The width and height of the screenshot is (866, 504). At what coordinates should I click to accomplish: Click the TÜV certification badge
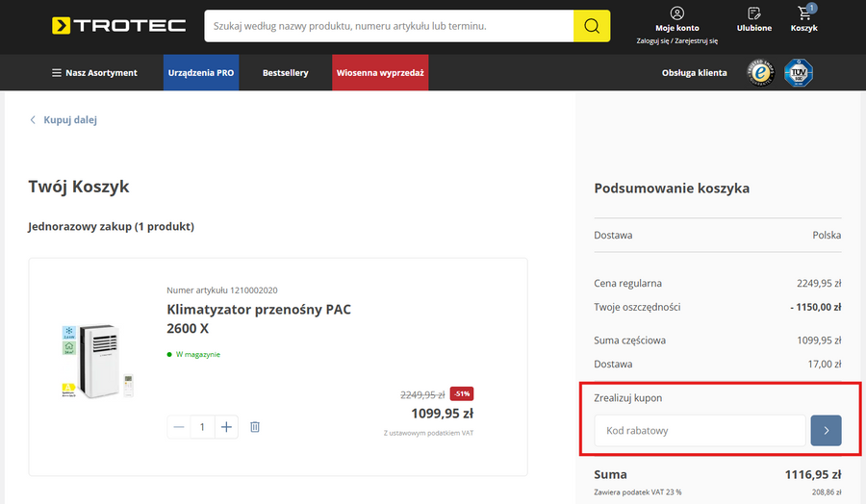click(x=799, y=73)
